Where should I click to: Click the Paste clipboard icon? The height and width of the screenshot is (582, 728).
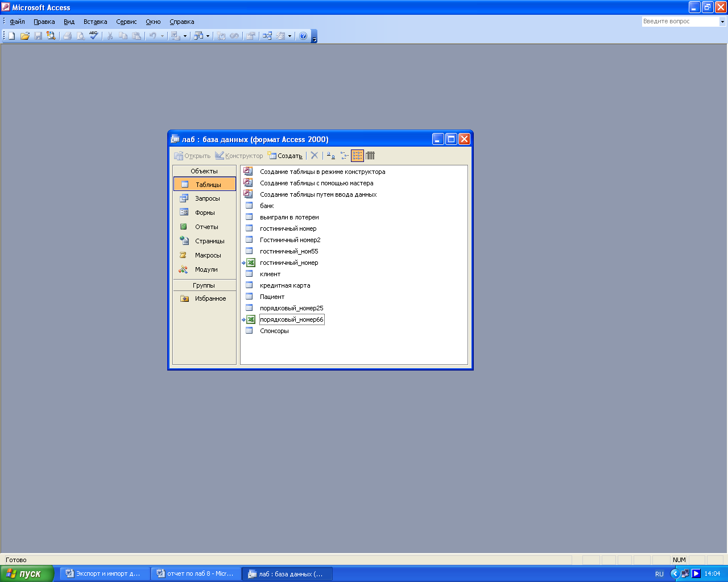(x=136, y=36)
